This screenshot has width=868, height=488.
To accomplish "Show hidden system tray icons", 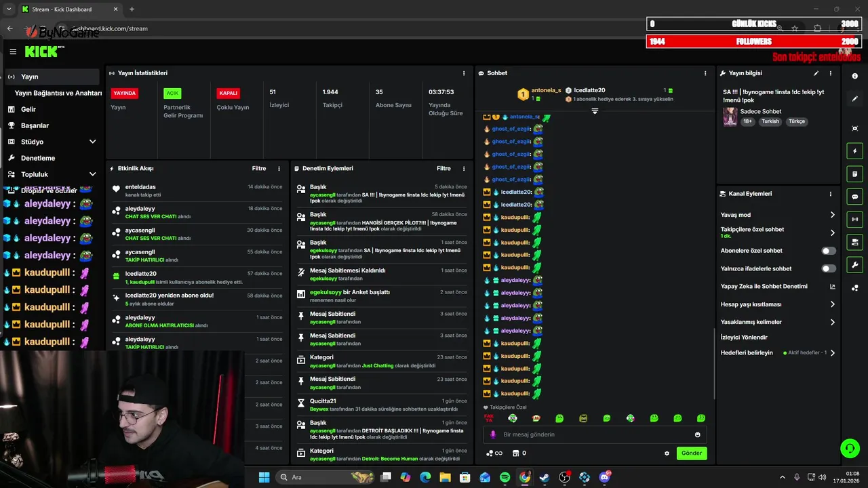I will coord(782,477).
